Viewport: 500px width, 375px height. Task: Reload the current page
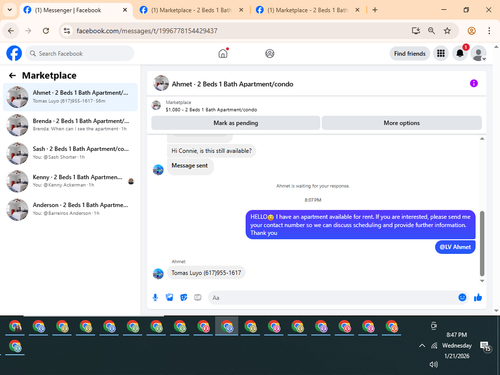coord(46,31)
